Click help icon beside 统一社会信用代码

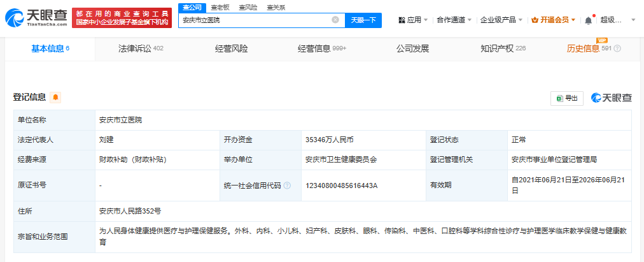pos(287,186)
